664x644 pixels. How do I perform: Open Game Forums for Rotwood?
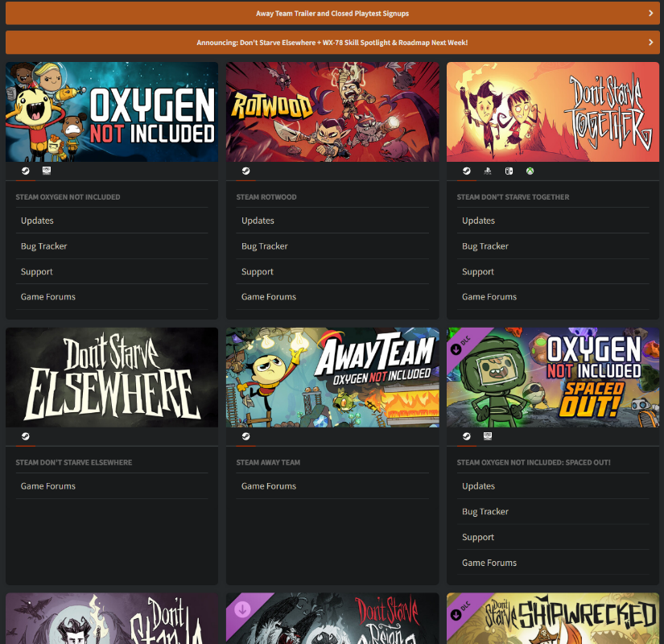332,296
